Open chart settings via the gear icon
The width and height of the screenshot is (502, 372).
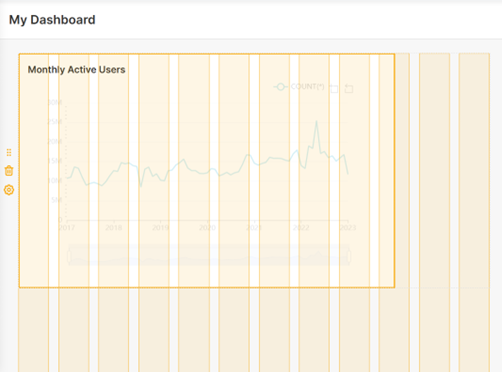(9, 190)
